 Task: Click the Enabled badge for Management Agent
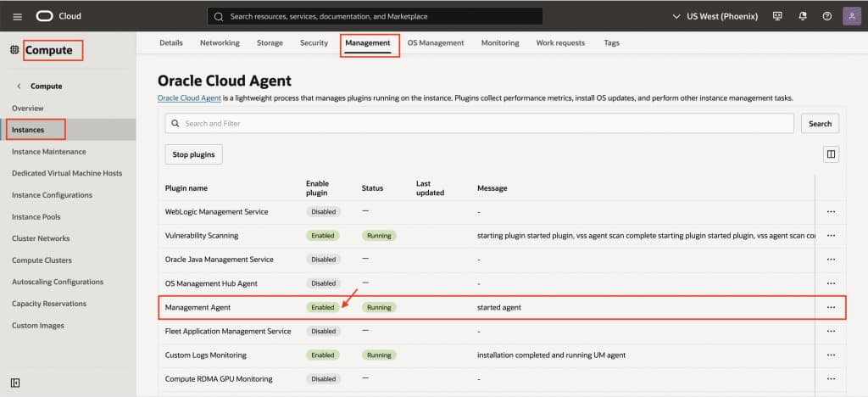[323, 307]
